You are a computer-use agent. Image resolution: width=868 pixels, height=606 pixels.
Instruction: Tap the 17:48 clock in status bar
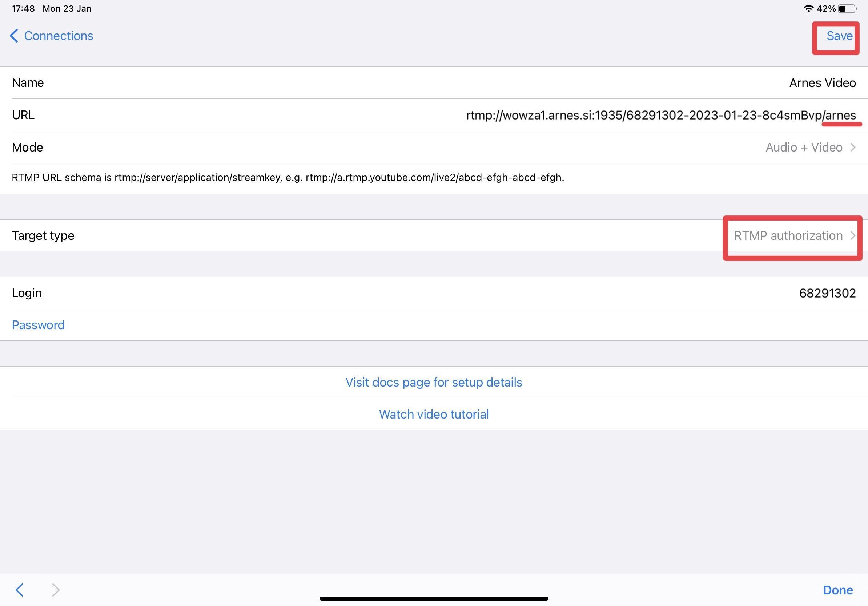pos(23,9)
